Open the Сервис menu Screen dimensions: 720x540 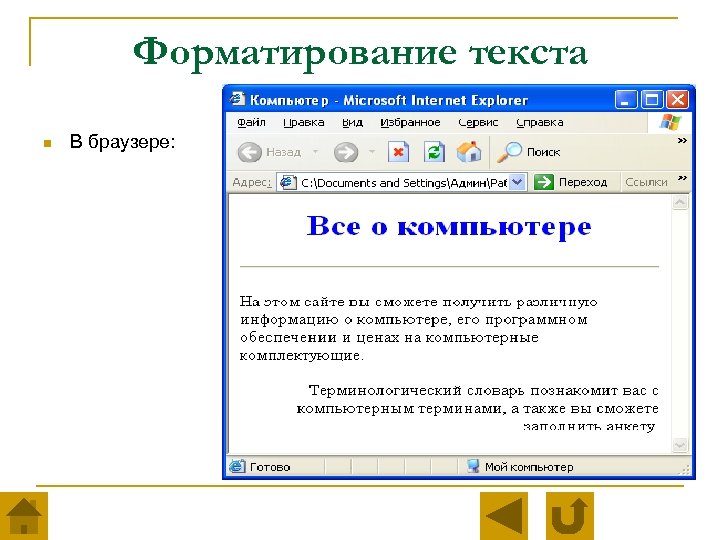tap(478, 123)
